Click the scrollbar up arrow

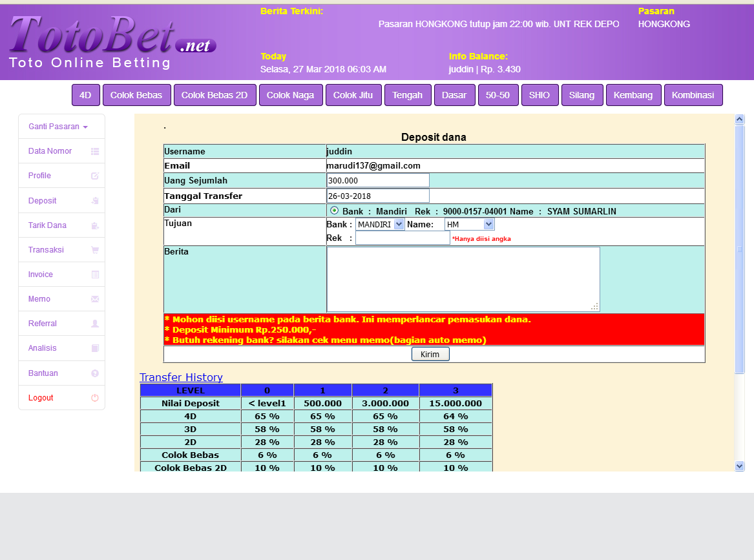740,119
